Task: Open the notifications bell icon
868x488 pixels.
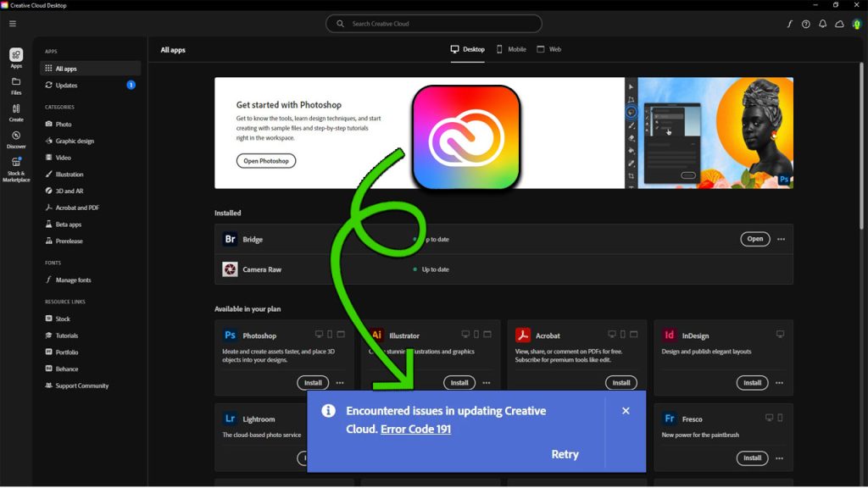Action: pos(822,24)
